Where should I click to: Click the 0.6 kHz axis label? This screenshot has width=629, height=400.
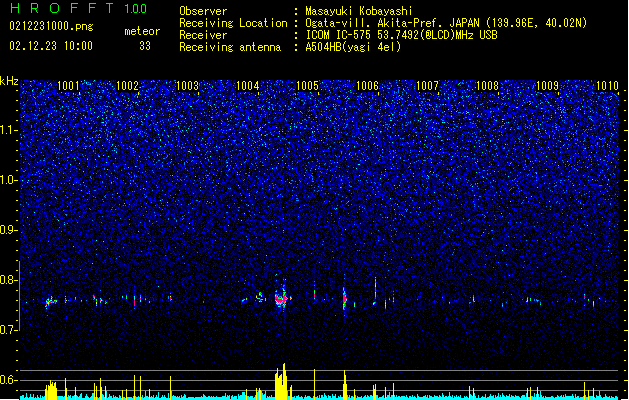(x=8, y=380)
